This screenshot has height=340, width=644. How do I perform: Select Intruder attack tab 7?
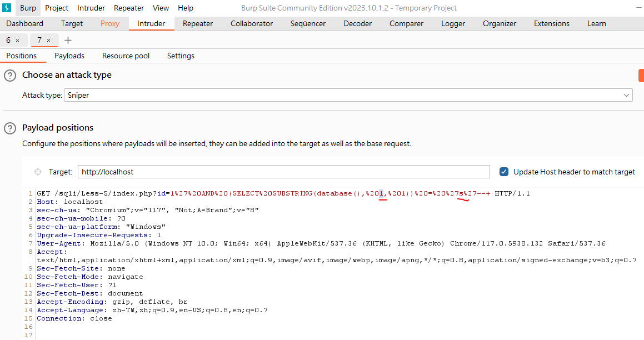[39, 40]
